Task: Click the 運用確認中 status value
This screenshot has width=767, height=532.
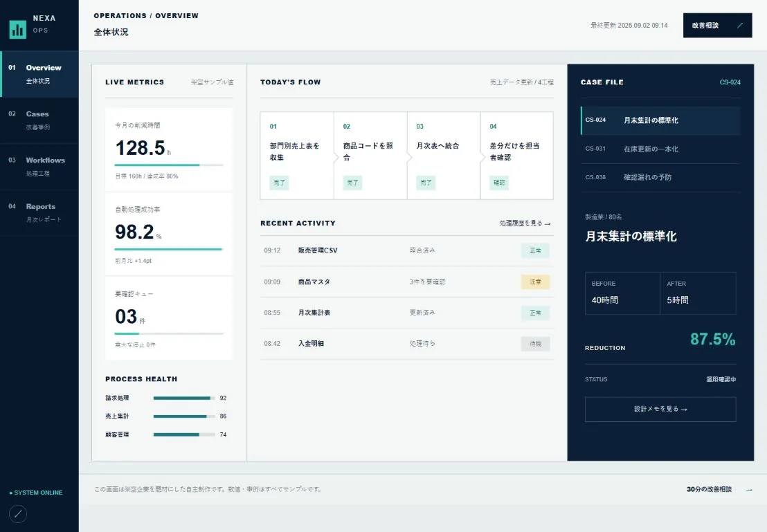Action: tap(721, 379)
